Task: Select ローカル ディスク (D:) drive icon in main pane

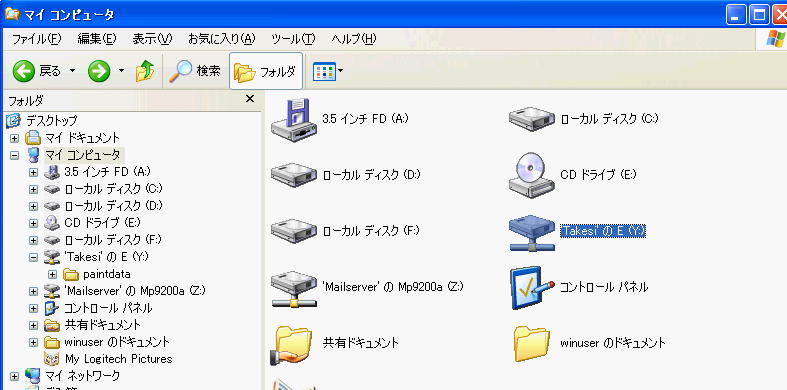Action: coord(294,176)
